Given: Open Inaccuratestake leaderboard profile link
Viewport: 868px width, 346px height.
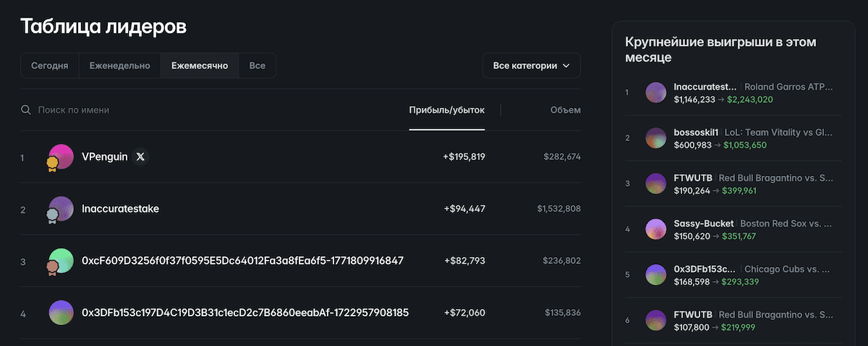Looking at the screenshot, I should pos(121,208).
